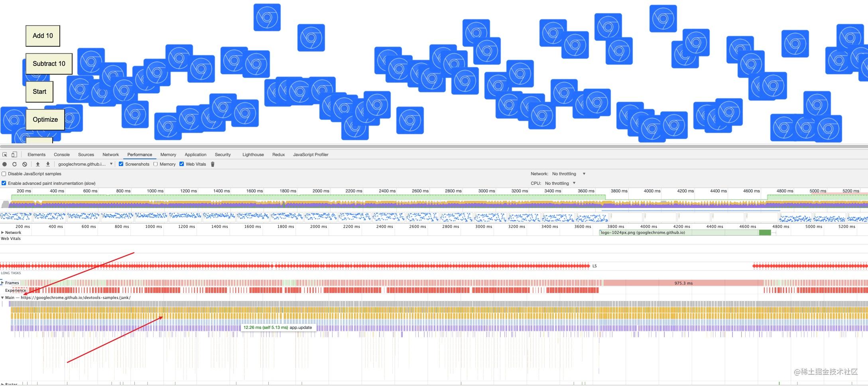Go to the Memory tab

168,154
